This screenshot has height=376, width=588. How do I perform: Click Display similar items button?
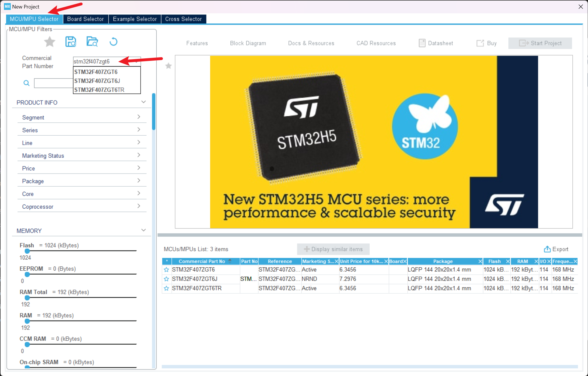(x=333, y=249)
